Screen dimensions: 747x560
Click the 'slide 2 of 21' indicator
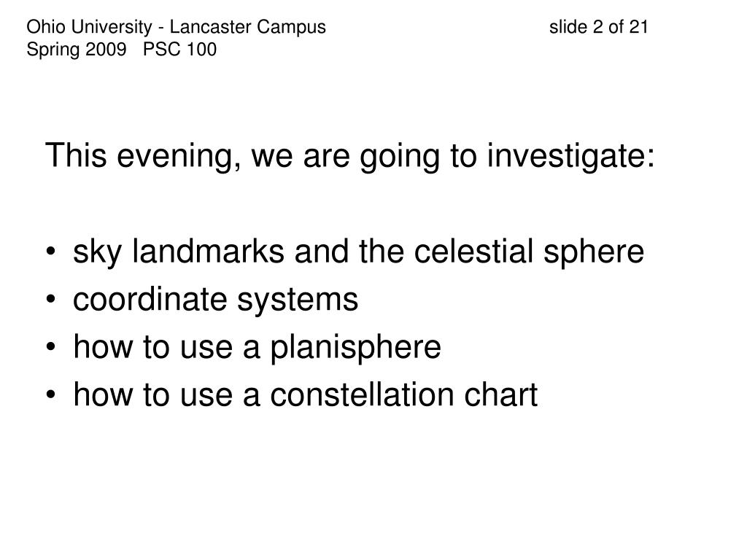(x=598, y=27)
